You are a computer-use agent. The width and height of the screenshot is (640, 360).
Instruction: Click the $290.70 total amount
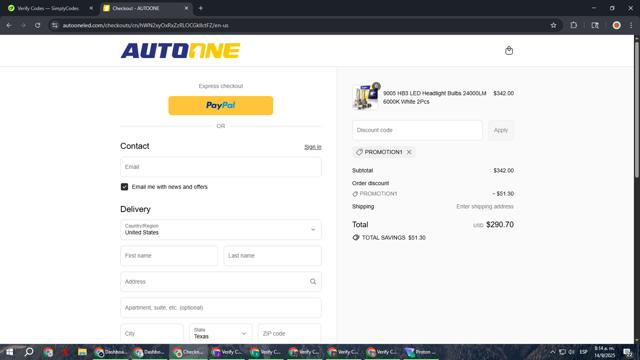tap(500, 224)
